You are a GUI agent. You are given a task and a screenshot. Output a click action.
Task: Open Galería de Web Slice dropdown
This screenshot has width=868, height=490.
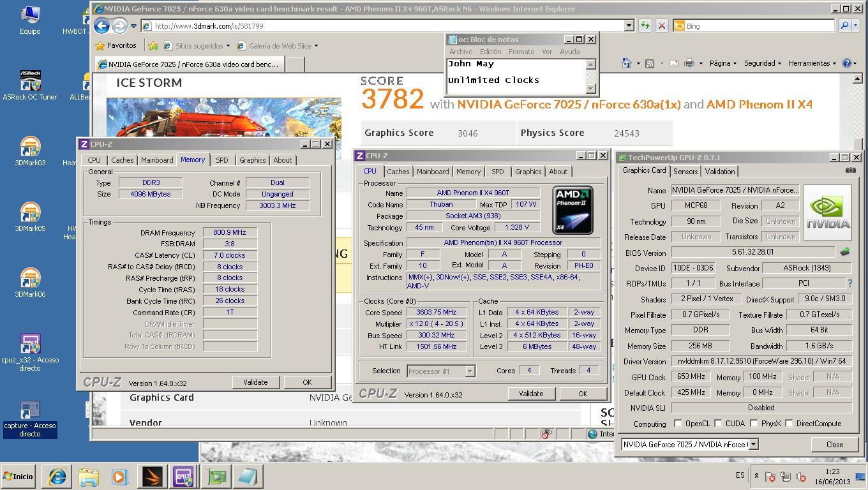click(x=277, y=46)
